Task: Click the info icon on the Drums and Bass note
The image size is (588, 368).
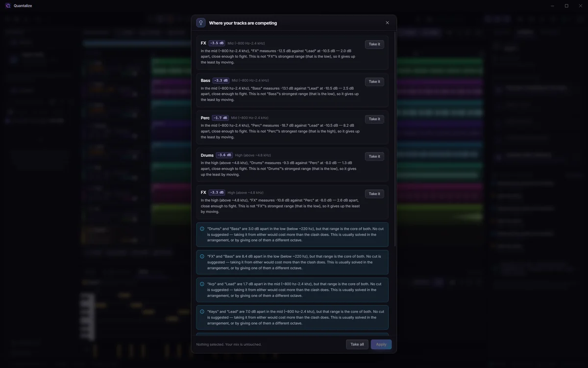Action: tap(202, 229)
